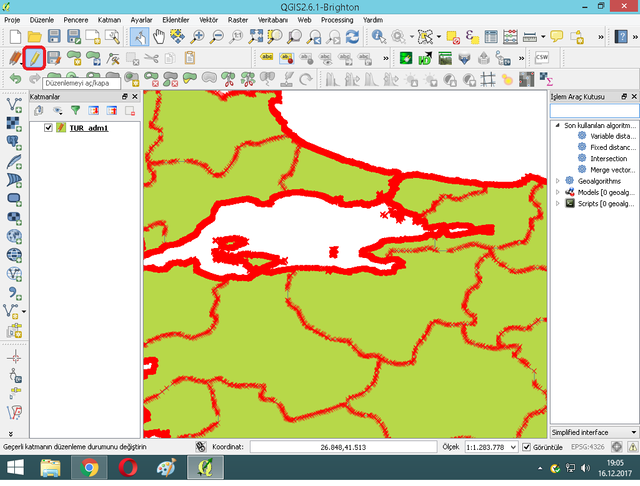This screenshot has width=640, height=486.
Task: Expand the Geoalgorithms tree node
Action: (558, 181)
